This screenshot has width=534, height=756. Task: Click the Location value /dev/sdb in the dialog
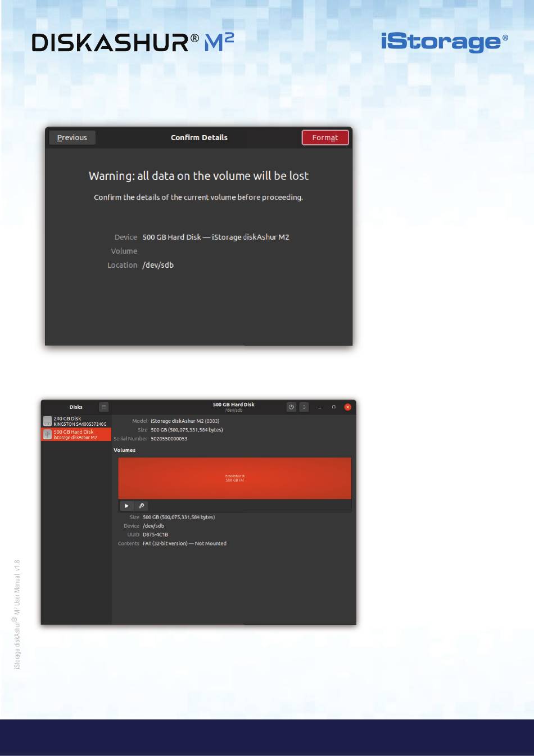158,265
